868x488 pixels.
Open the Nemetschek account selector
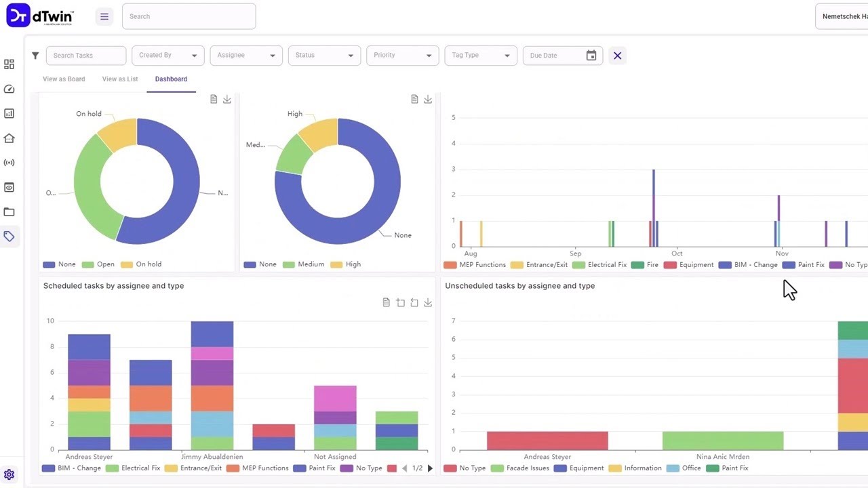[842, 16]
